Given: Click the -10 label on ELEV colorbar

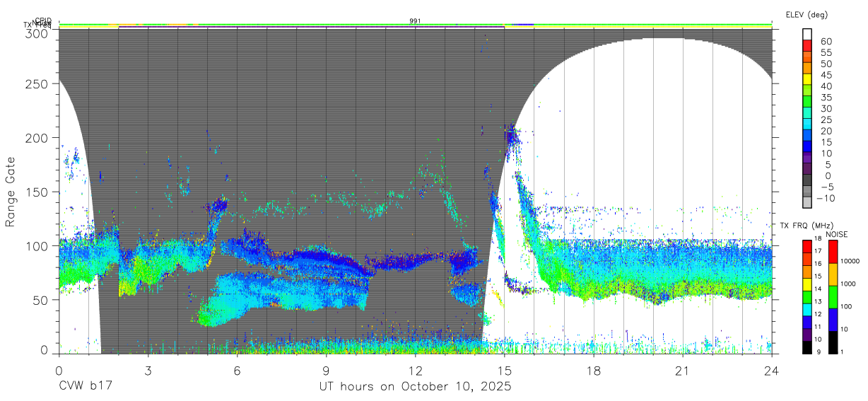Looking at the screenshot, I should pyautogui.click(x=826, y=198).
